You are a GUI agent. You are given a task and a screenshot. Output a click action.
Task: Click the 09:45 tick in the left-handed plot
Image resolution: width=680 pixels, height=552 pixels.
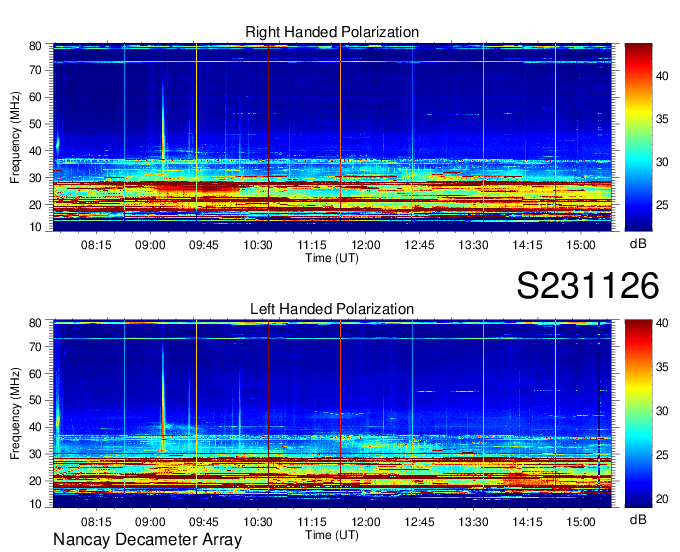click(204, 522)
